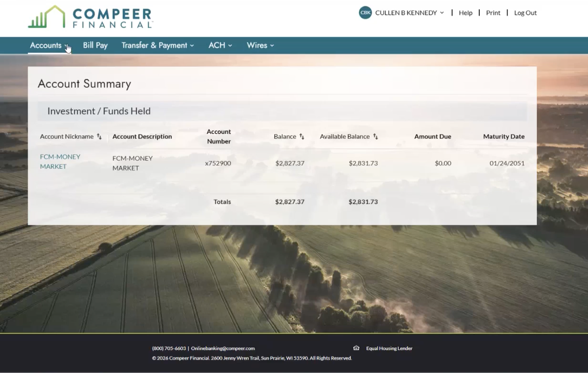Click the (800) 705-6603 phone number
The width and height of the screenshot is (588, 373).
[x=169, y=348]
